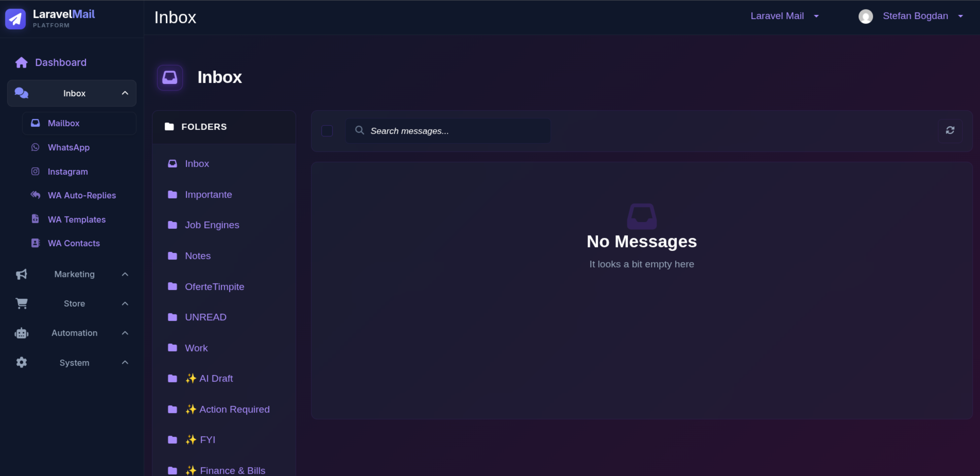Select the WA Contacts address book icon

click(35, 243)
